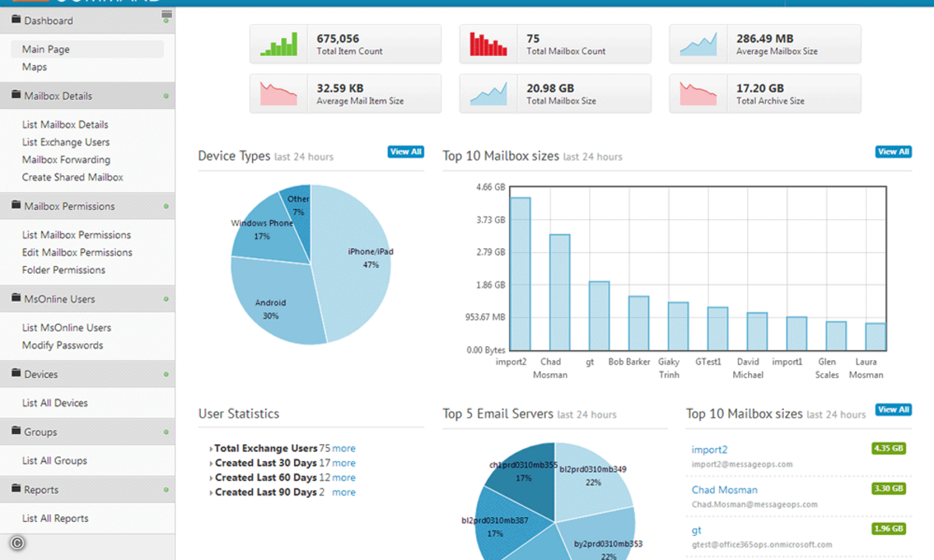
Task: Collapse the MsOnline Users section header
Action: [x=87, y=299]
